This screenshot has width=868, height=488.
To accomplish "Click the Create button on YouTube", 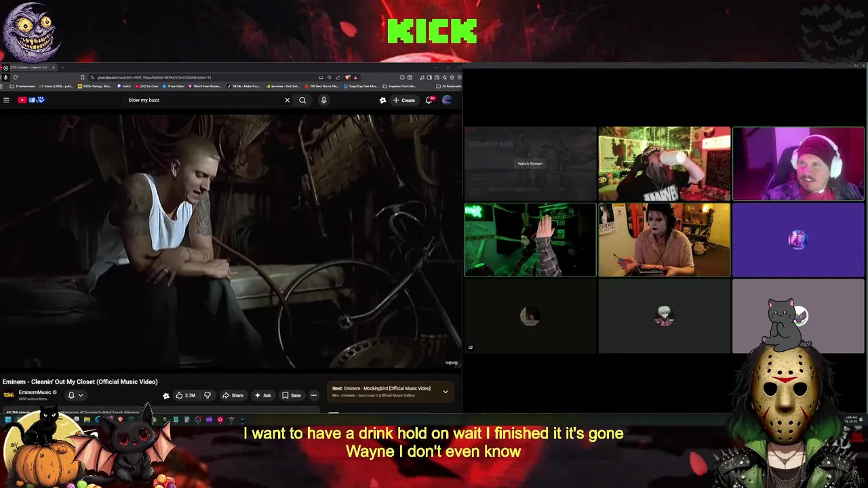I will point(404,100).
